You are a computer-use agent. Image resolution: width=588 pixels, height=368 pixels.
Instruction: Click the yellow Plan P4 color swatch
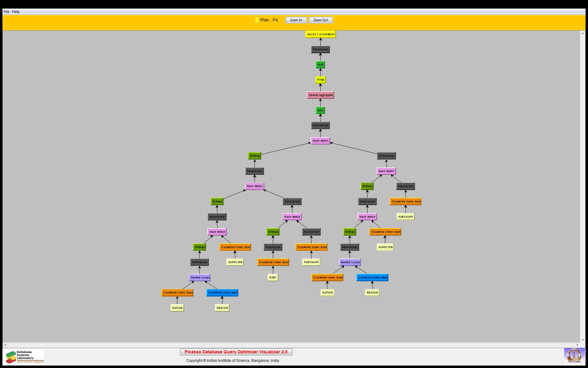click(x=257, y=20)
